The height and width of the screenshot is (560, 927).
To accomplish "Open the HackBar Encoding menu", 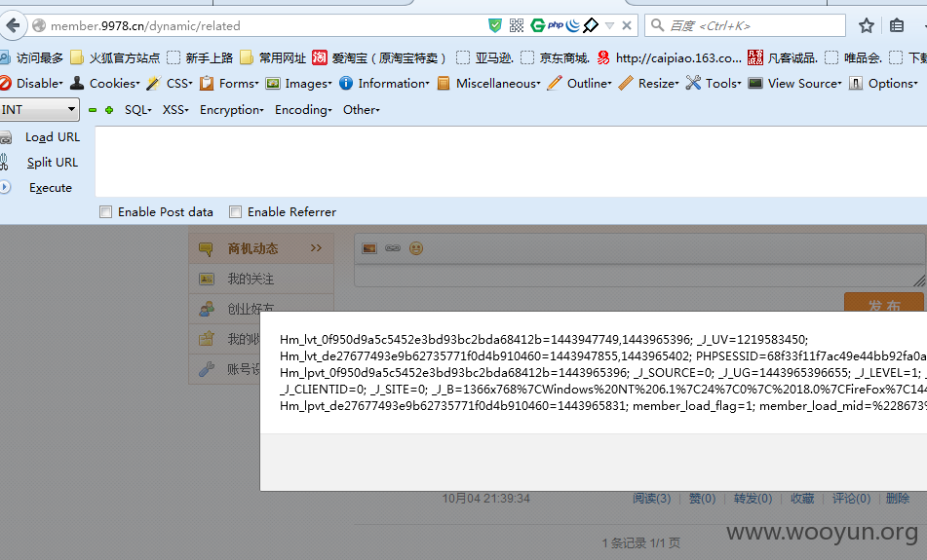I will click(303, 110).
